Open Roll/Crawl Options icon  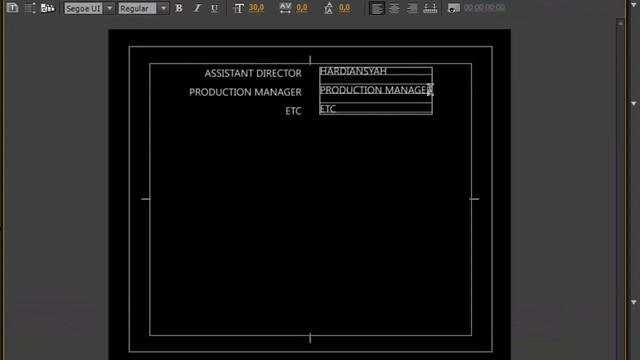click(30, 8)
